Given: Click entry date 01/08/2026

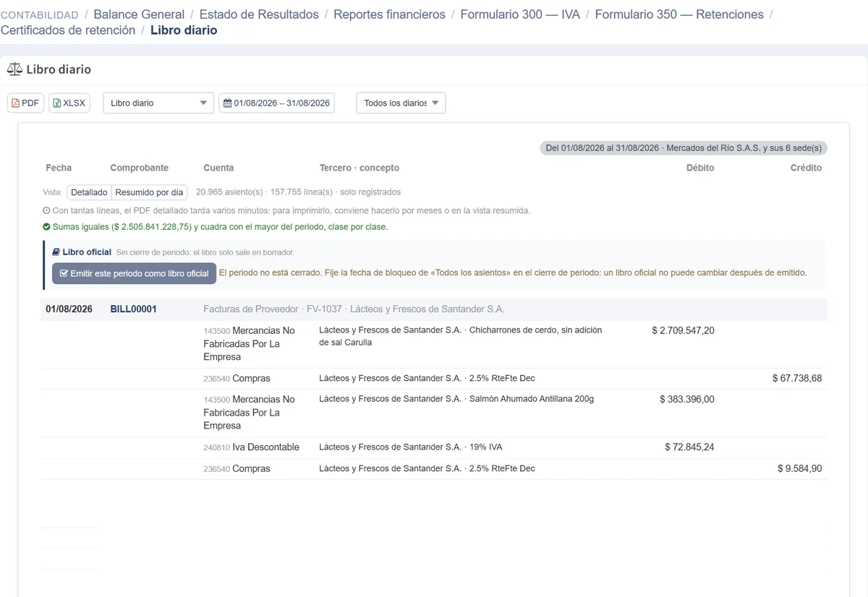Looking at the screenshot, I should click(x=69, y=309).
